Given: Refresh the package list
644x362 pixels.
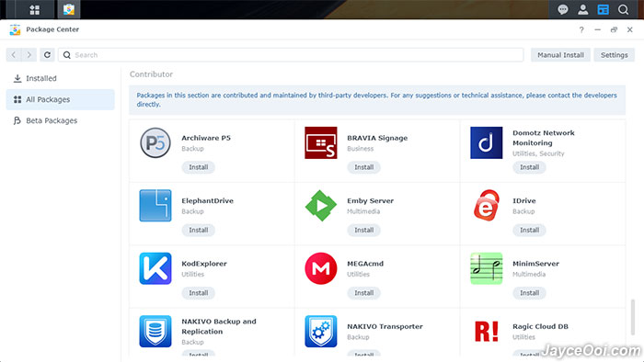Looking at the screenshot, I should 47,55.
